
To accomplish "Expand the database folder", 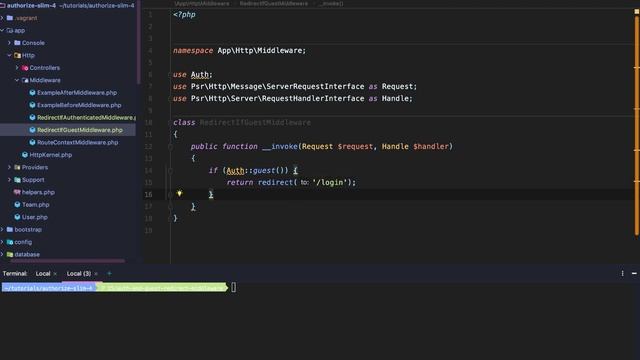I will (2, 254).
